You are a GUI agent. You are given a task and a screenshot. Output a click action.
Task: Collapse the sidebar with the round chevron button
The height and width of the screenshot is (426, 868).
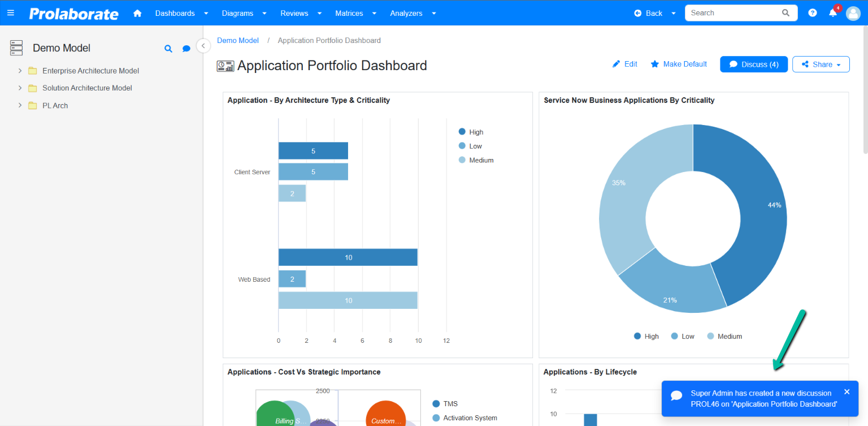pos(203,46)
